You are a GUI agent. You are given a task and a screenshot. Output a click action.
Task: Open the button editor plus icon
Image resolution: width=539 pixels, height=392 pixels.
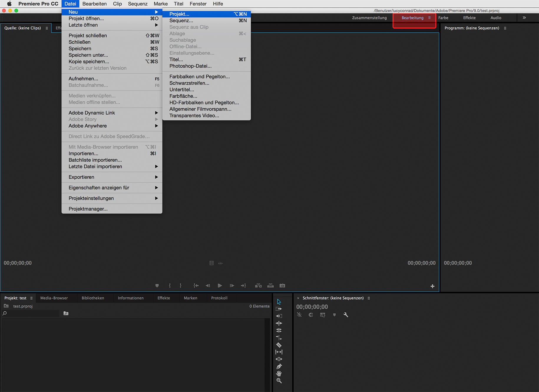coord(432,286)
